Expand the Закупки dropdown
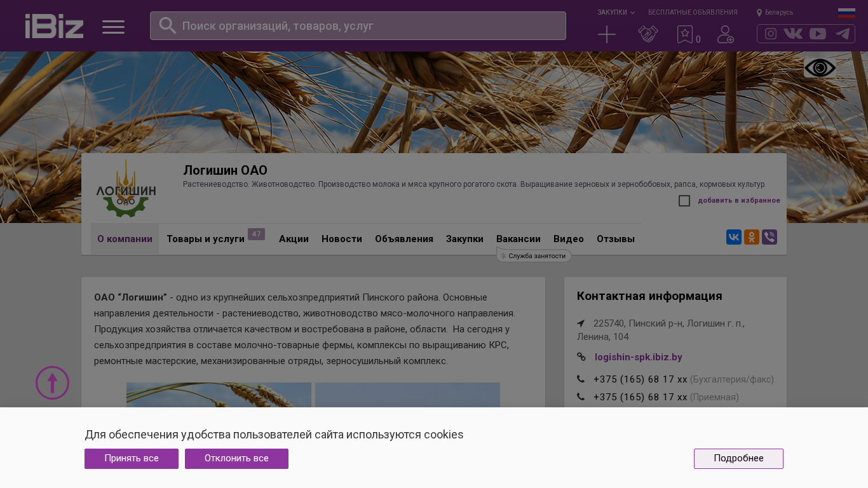This screenshot has width=868, height=488. pyautogui.click(x=616, y=13)
